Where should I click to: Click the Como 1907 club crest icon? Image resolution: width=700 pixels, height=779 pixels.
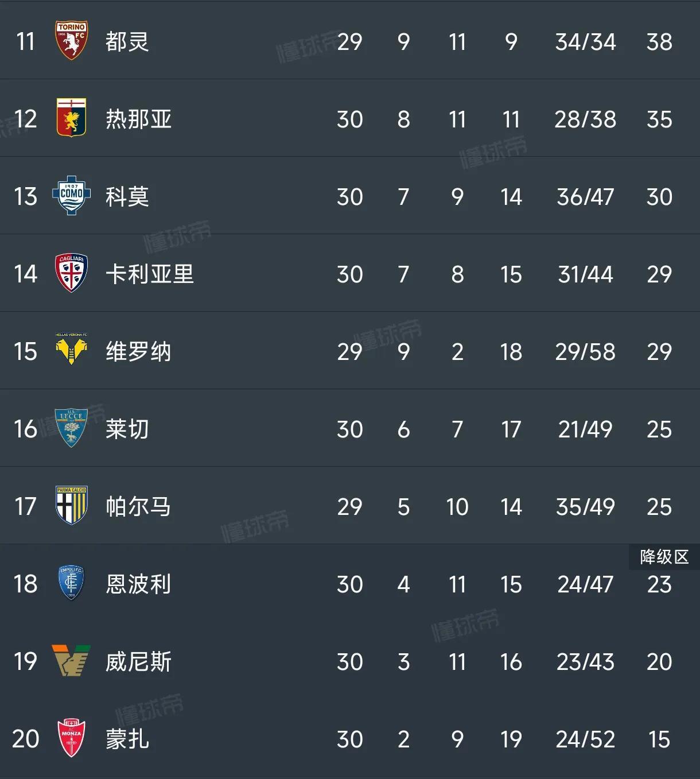point(71,196)
